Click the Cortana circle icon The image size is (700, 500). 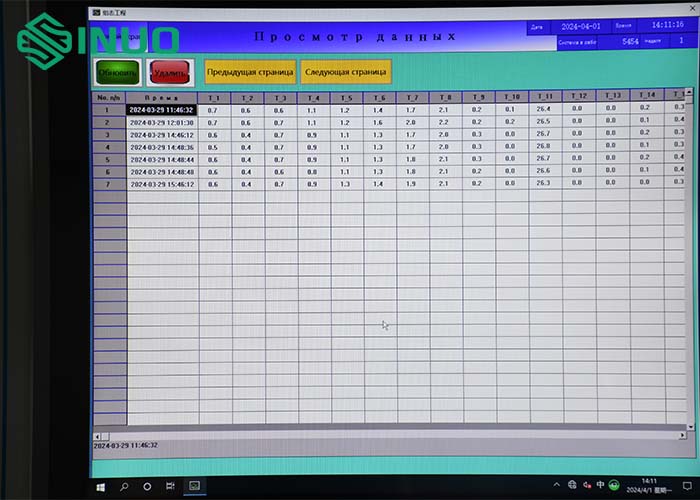click(x=147, y=487)
